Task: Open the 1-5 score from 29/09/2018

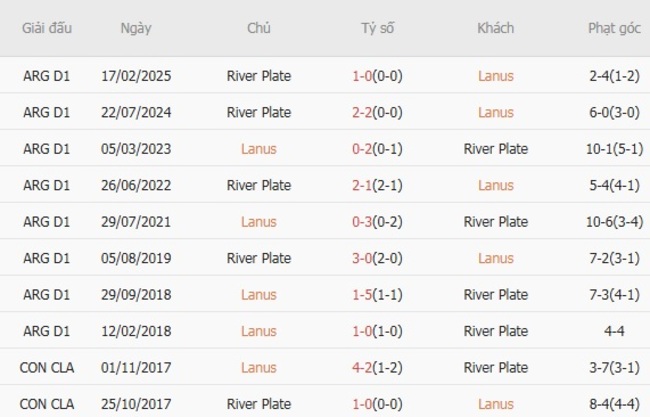Action: (x=363, y=294)
